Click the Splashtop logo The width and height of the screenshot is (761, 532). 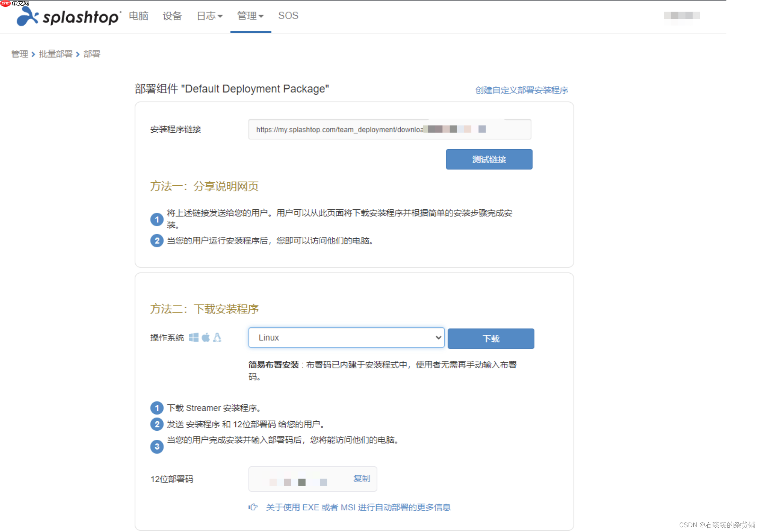tap(67, 16)
